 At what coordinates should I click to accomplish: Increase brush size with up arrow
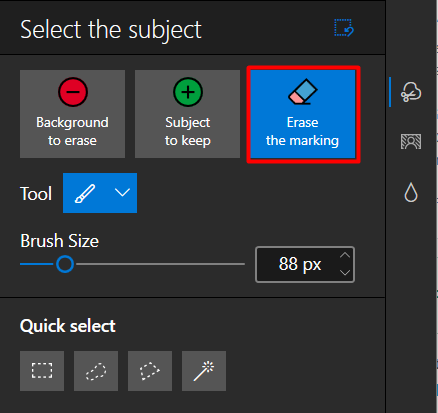[345, 255]
